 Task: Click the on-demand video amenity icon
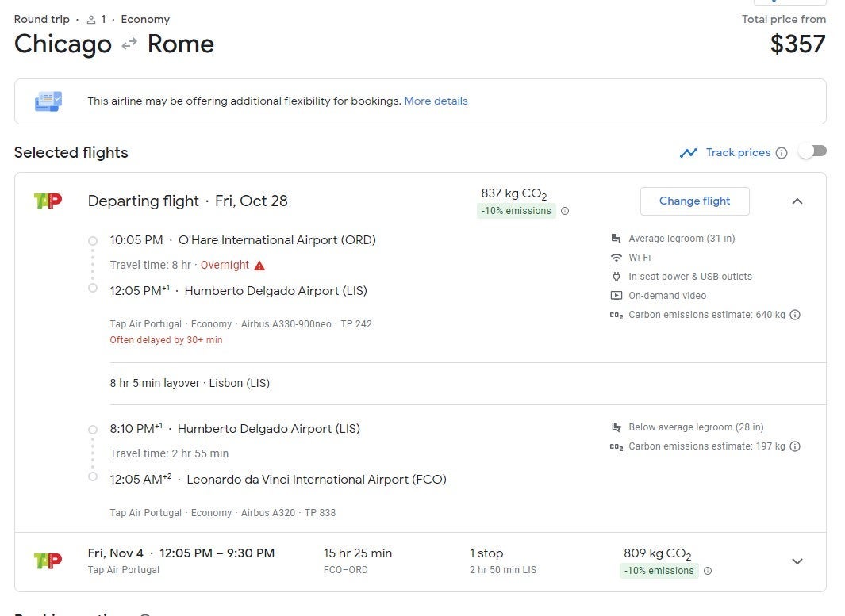[x=616, y=296]
